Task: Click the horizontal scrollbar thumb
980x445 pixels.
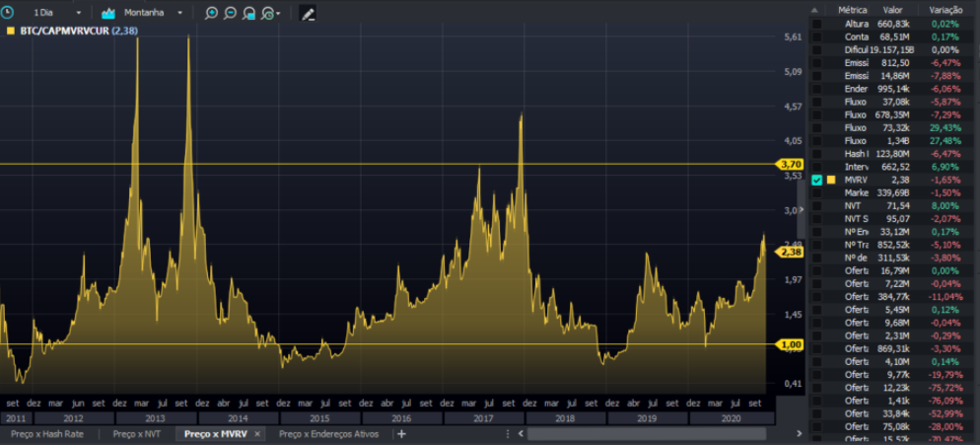Action: (x=646, y=434)
